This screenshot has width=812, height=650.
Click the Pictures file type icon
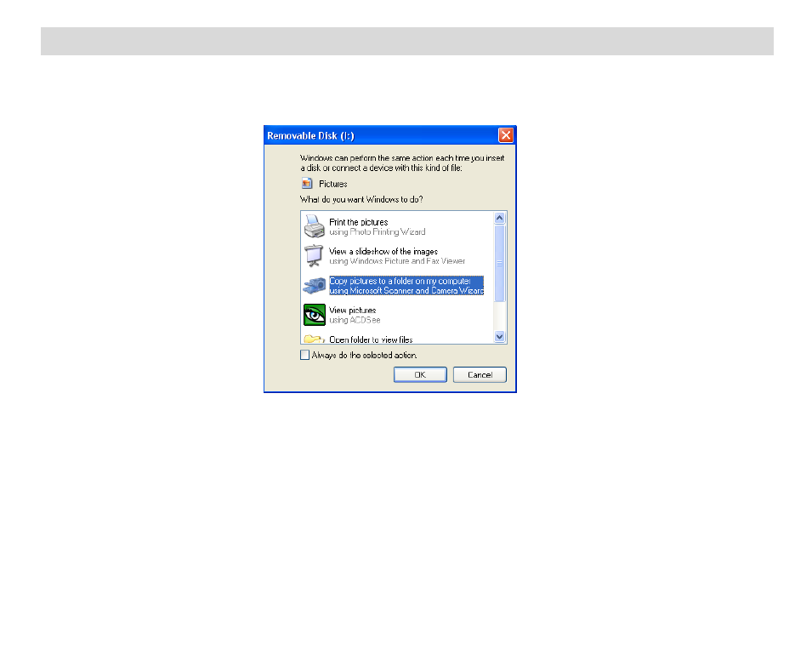click(x=307, y=184)
